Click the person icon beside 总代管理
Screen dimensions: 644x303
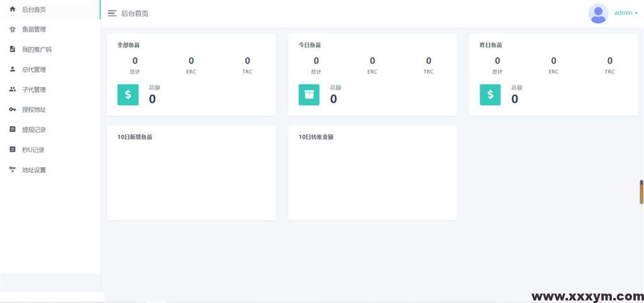12,69
